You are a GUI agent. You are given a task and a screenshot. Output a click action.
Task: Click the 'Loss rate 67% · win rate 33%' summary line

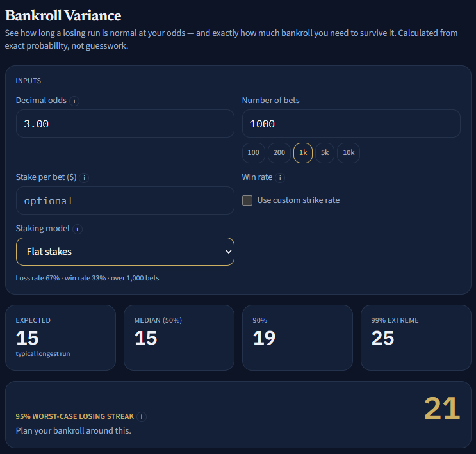87,278
